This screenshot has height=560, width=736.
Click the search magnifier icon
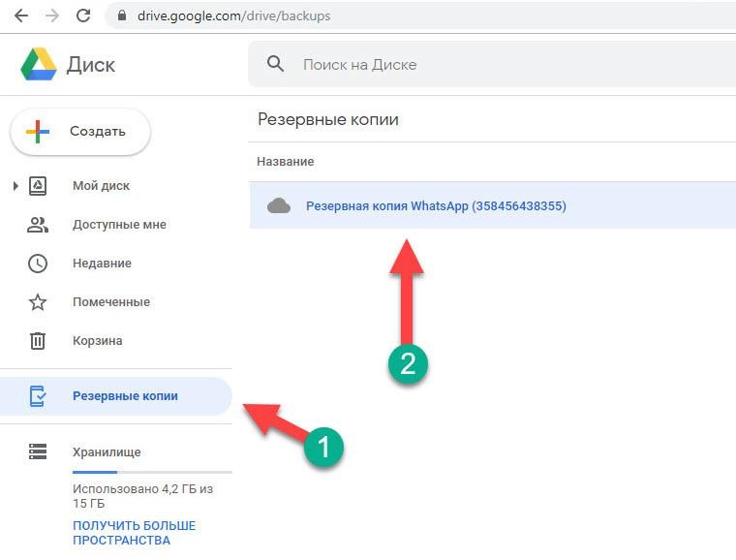[276, 63]
